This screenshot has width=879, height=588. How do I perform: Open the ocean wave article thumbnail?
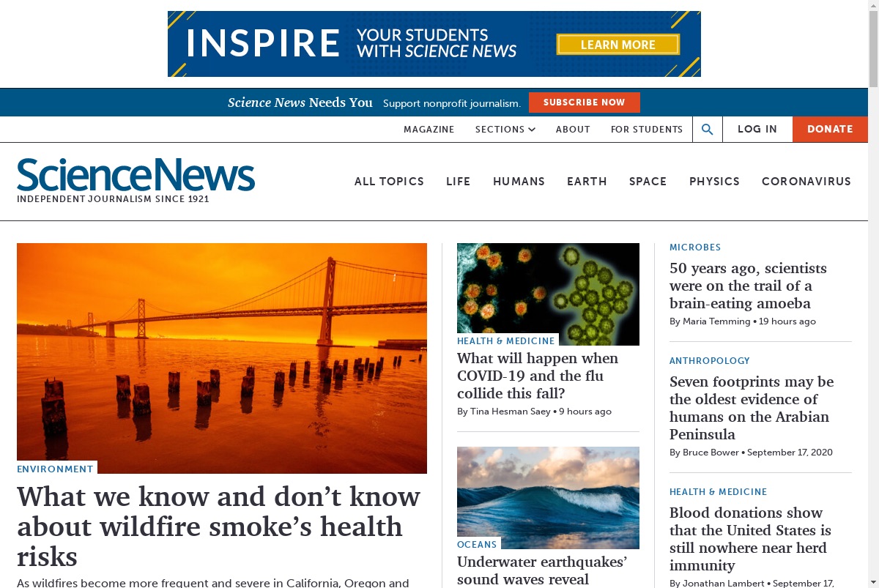click(x=548, y=498)
